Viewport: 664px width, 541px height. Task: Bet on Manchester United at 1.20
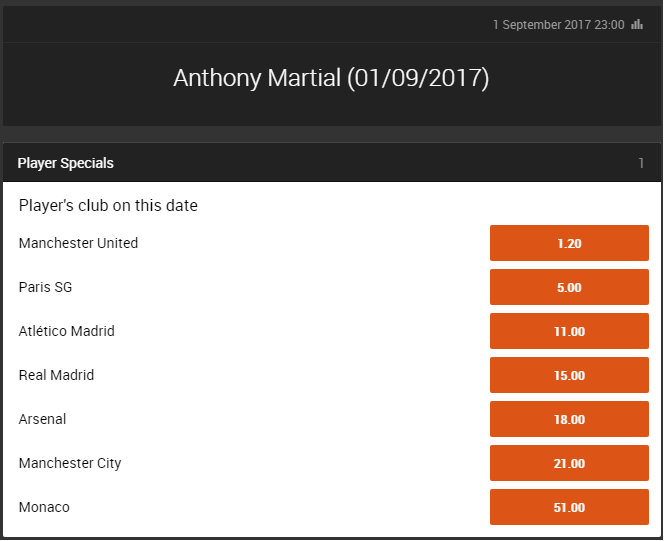pyautogui.click(x=569, y=243)
